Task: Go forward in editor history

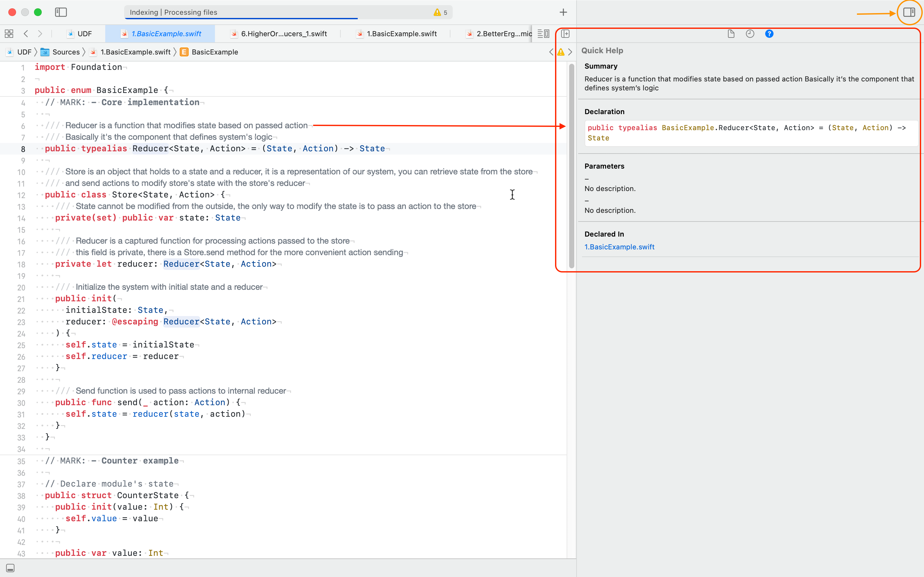Action: click(40, 34)
